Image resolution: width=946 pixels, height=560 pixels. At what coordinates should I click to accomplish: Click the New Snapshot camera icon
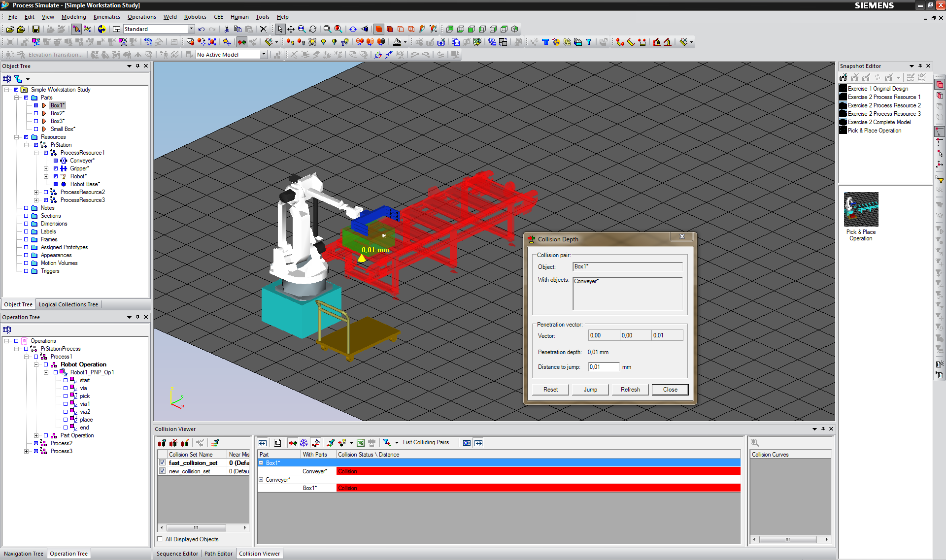point(844,77)
